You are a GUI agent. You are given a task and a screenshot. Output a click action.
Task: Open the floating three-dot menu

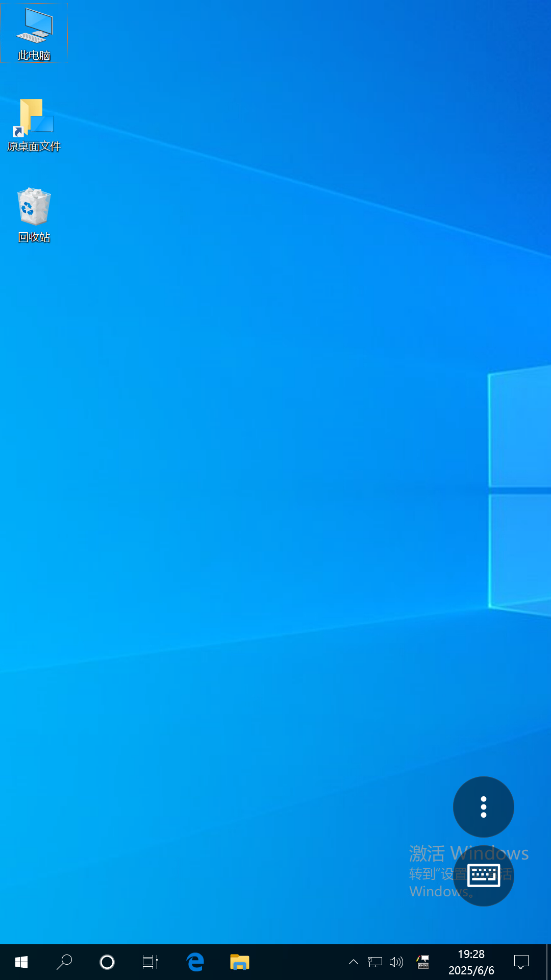(x=483, y=807)
